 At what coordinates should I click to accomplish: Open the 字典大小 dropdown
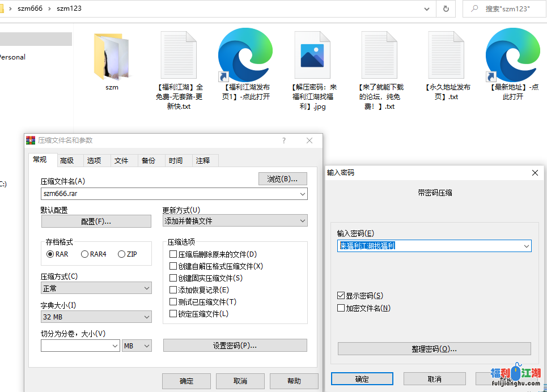coord(146,317)
